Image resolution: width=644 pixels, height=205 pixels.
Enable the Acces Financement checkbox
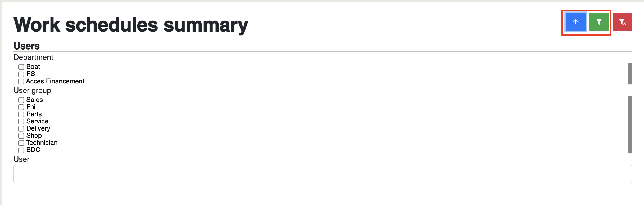[21, 81]
